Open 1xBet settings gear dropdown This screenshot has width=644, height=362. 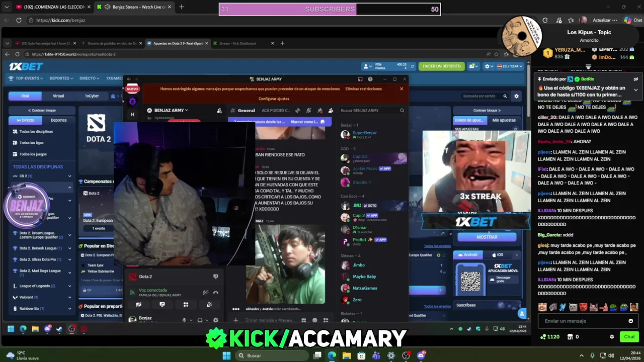click(x=488, y=66)
